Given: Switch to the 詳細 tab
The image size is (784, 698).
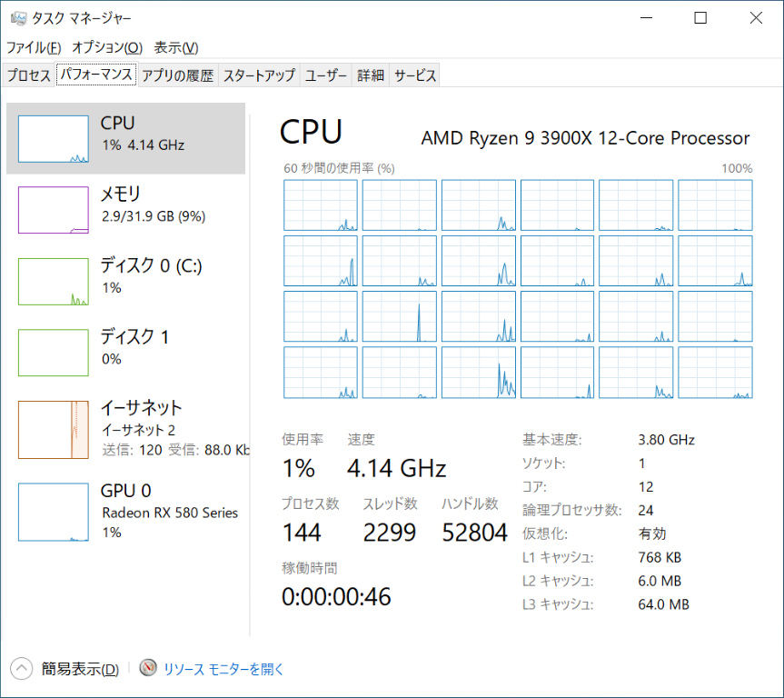Looking at the screenshot, I should [x=370, y=75].
